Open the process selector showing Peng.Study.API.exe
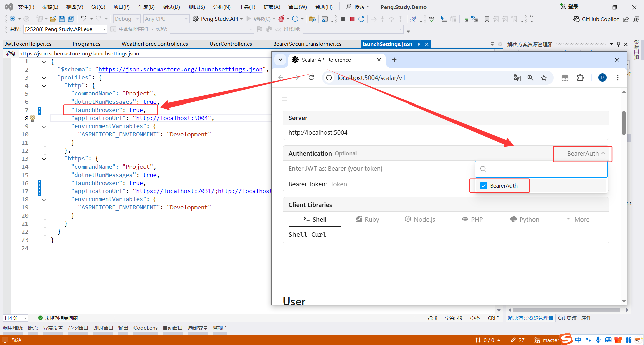The height and width of the screenshot is (345, 644). (65, 29)
